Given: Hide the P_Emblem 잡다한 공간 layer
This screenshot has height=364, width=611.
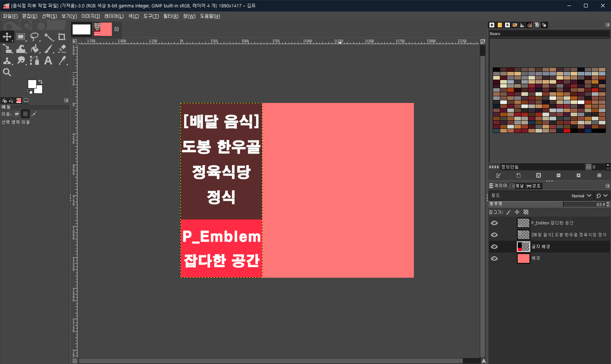Looking at the screenshot, I should click(x=494, y=223).
